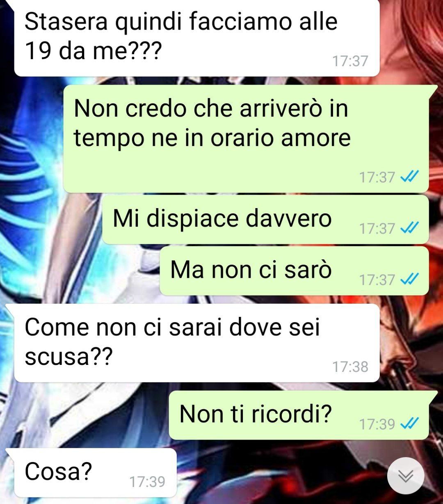443x504 pixels.
Task: Click 17:39 timestamp of 'Non ti ricordi?'
Action: click(x=377, y=424)
